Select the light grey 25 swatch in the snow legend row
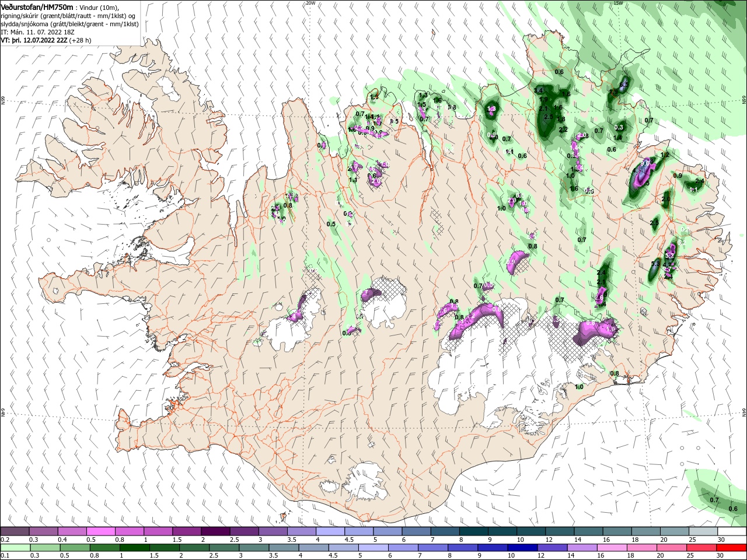This screenshot has width=747, height=560. click(703, 531)
